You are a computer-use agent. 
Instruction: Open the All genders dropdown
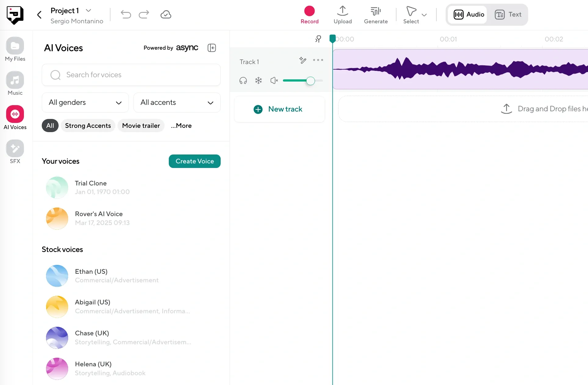(85, 102)
